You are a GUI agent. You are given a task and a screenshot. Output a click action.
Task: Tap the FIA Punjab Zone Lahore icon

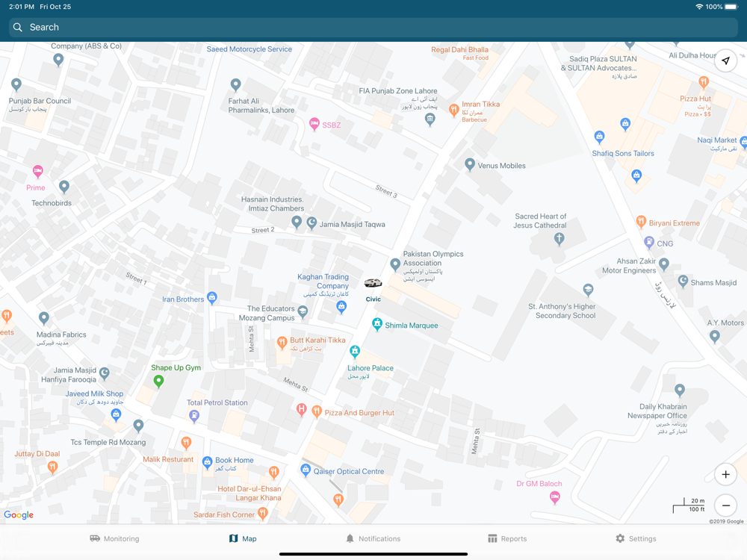430,119
